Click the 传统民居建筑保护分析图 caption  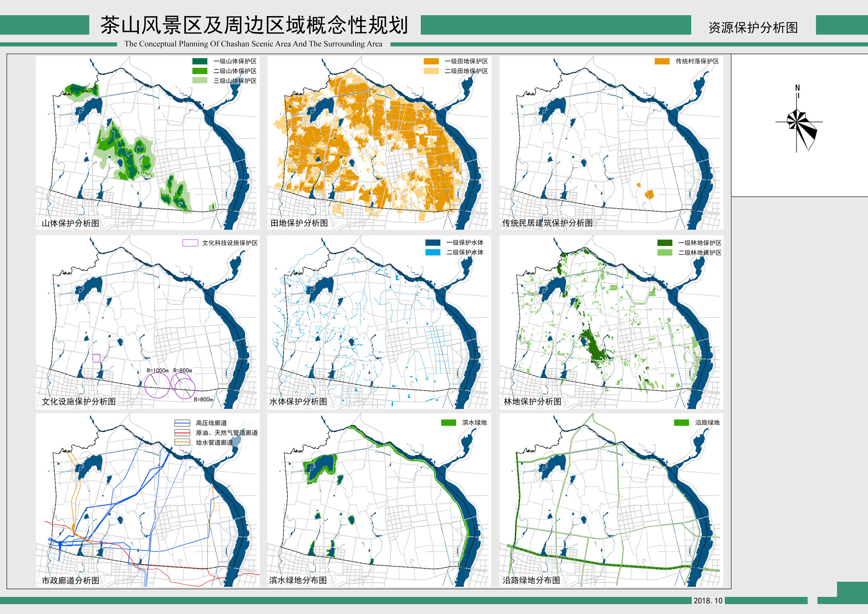(x=547, y=223)
